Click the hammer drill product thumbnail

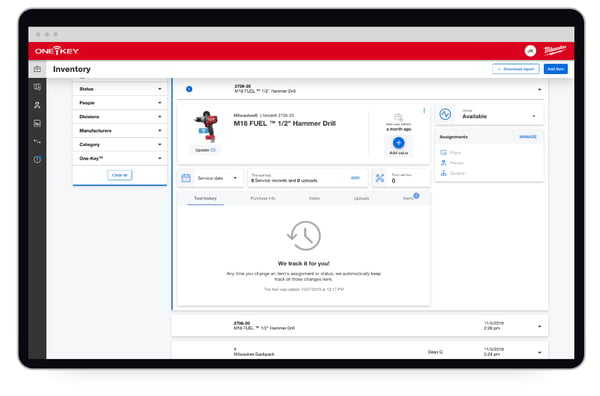click(x=206, y=126)
